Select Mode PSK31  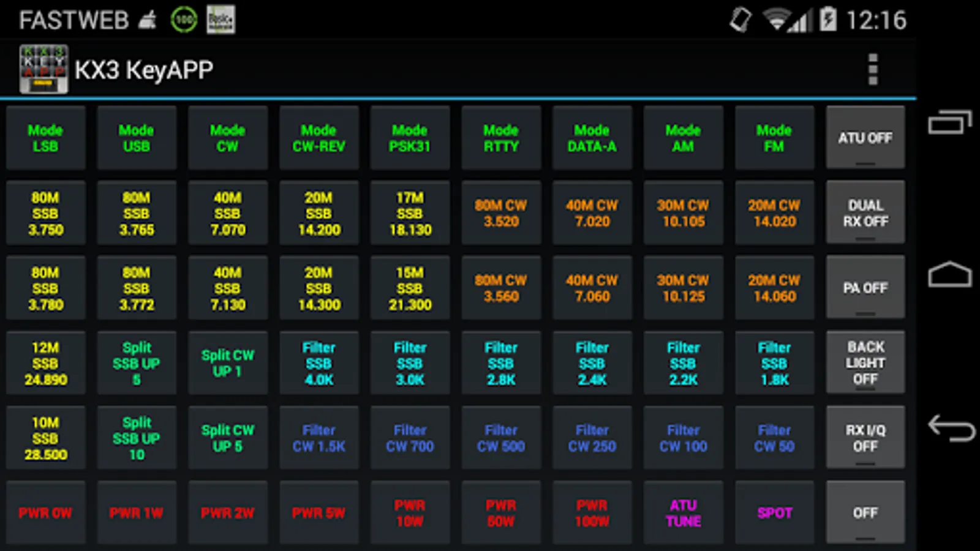[410, 138]
